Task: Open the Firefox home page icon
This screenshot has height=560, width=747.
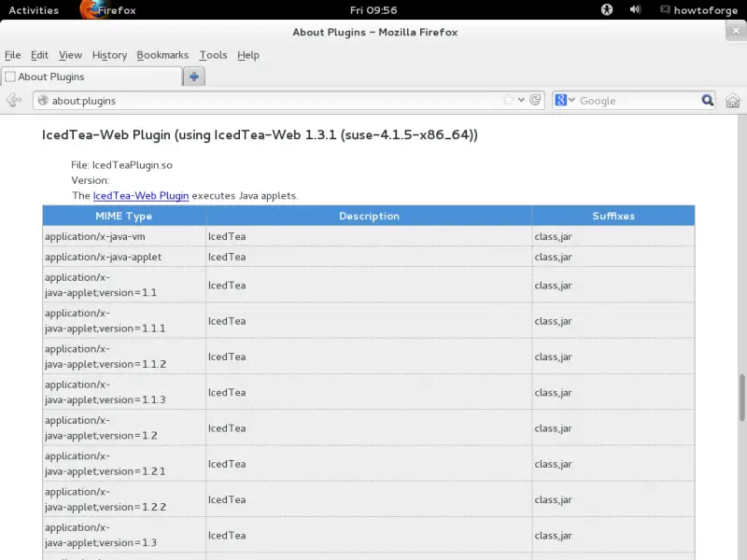Action: pos(733,101)
